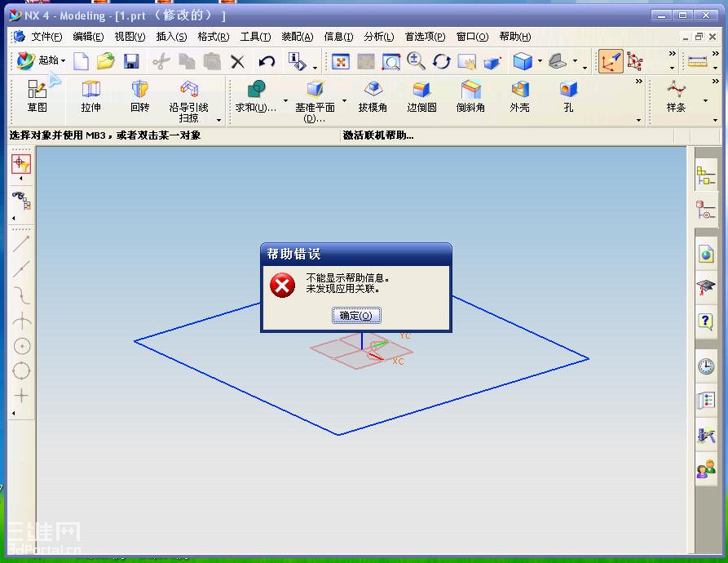Open the Training graduation-cap tab
Viewport: 728px width, 563px height.
click(x=706, y=287)
